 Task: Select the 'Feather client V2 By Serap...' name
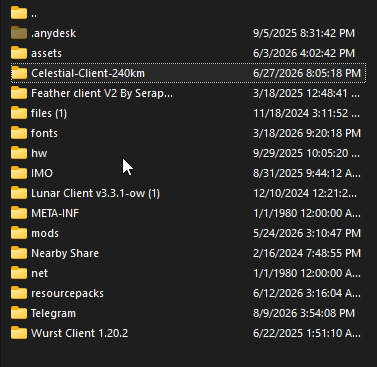(102, 93)
